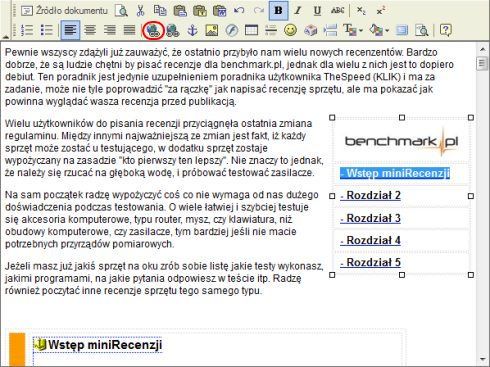This screenshot has width=490, height=367.
Task: Toggle Align Left button
Action: tap(70, 30)
